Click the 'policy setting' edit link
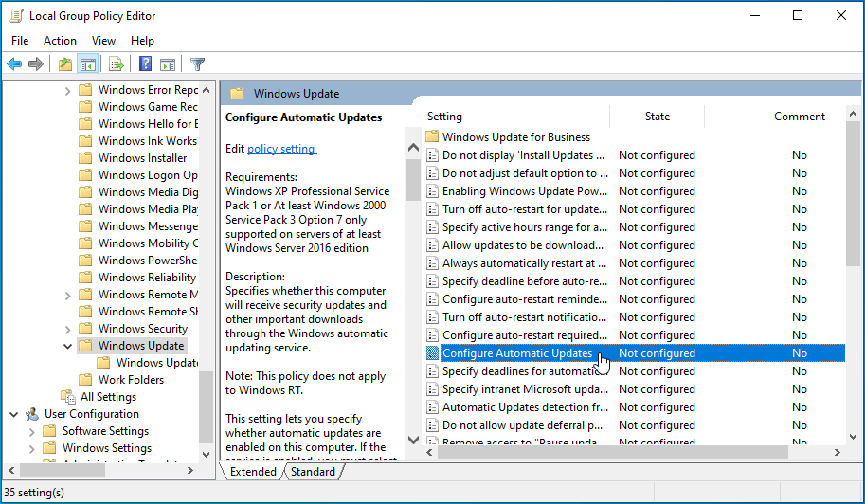865x504 pixels. (281, 149)
